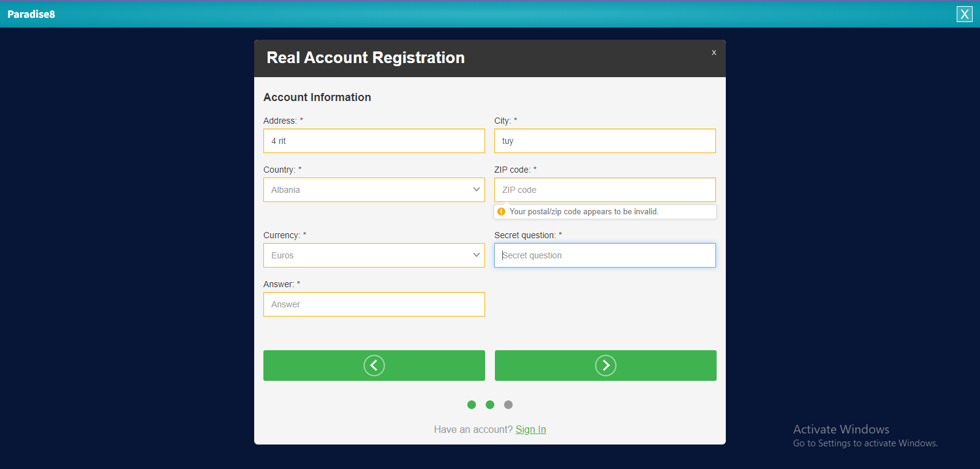Dismiss the Real Account Registration dialog
This screenshot has width=980, height=469.
(x=714, y=53)
